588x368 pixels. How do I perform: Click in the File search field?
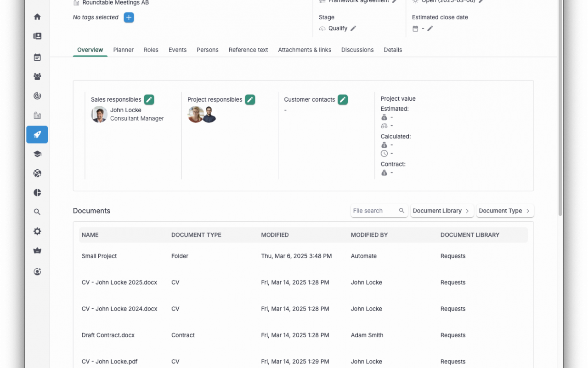click(374, 211)
